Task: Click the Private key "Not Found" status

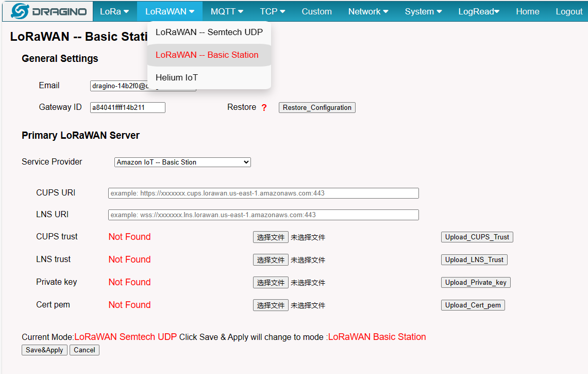Action: click(129, 282)
